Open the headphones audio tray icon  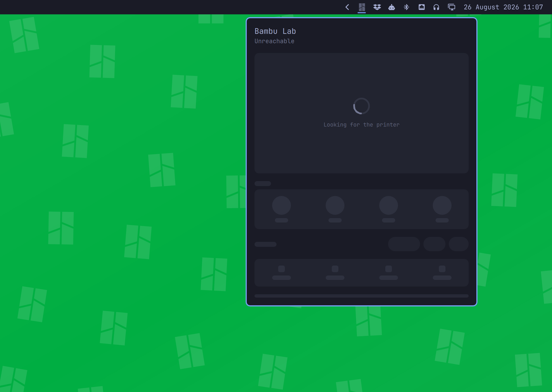(x=436, y=7)
